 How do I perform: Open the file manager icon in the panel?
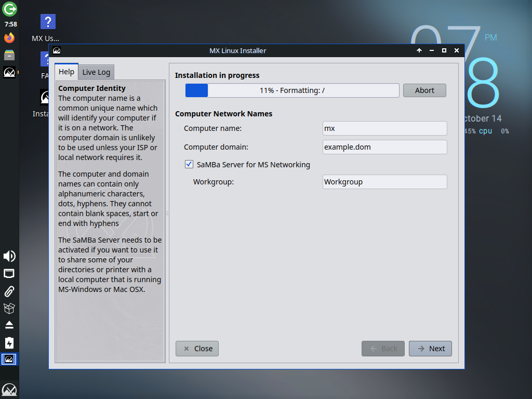9,55
